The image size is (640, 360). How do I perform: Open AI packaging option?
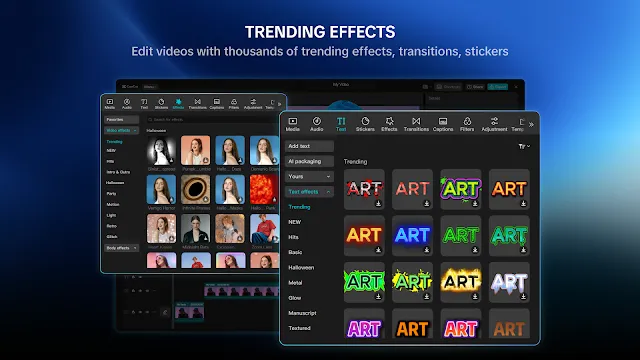click(x=309, y=161)
